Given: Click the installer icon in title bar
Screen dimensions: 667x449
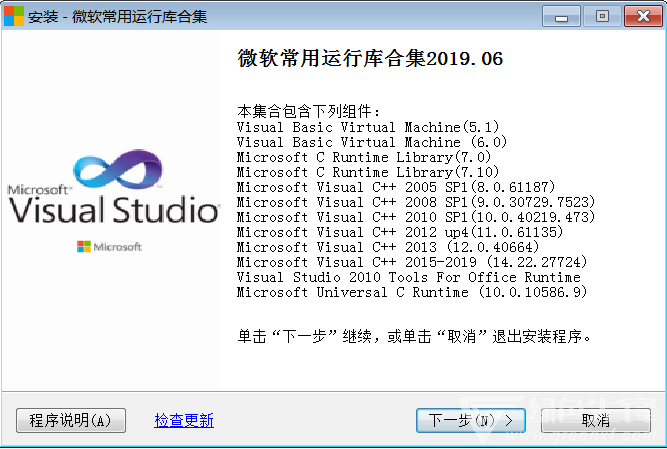Looking at the screenshot, I should (14, 16).
